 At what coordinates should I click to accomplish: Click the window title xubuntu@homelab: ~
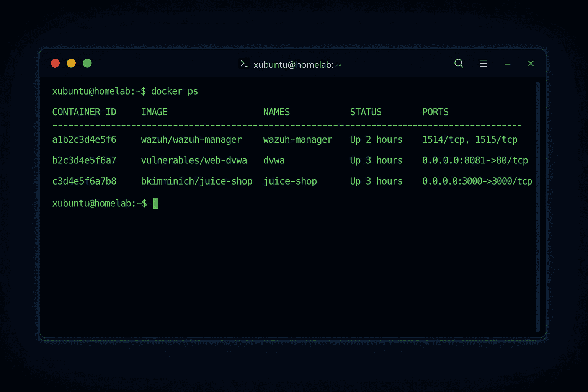(x=297, y=65)
